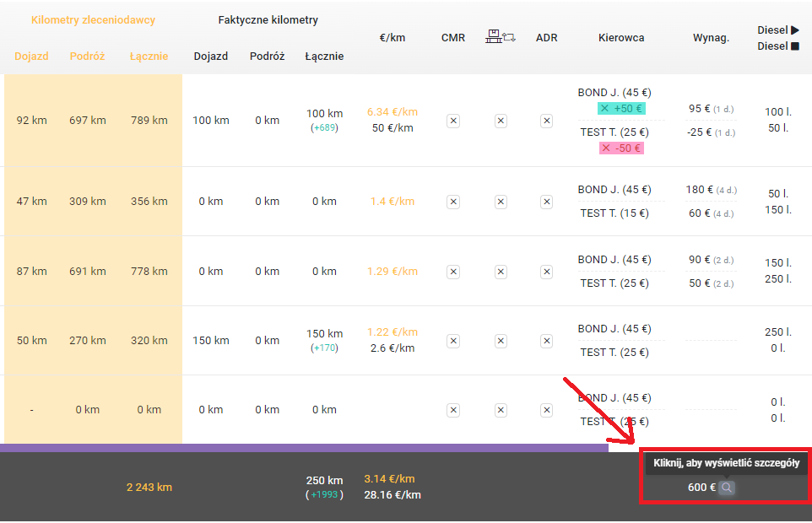Click the 2.6 €/km rate
Screen dimensions: 812x523
[x=392, y=348]
